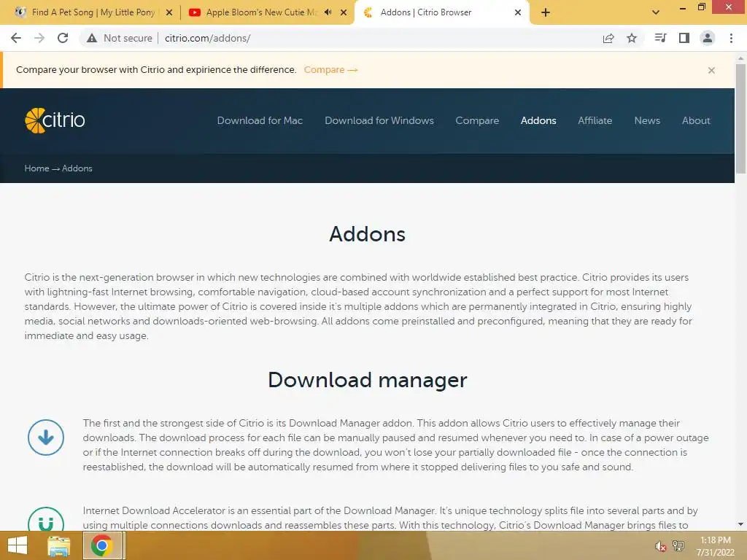Click the Download Accelerator magnet icon
Screen dimensions: 747x560
point(46,519)
